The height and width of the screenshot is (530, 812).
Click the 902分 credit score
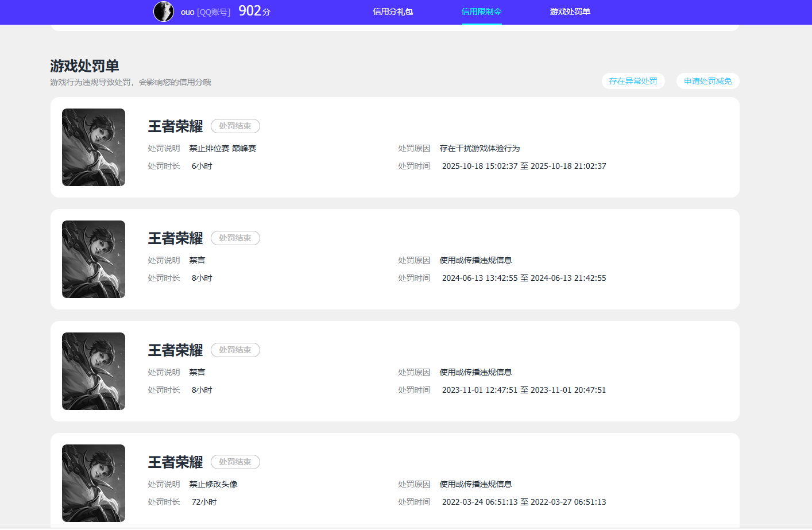(254, 11)
